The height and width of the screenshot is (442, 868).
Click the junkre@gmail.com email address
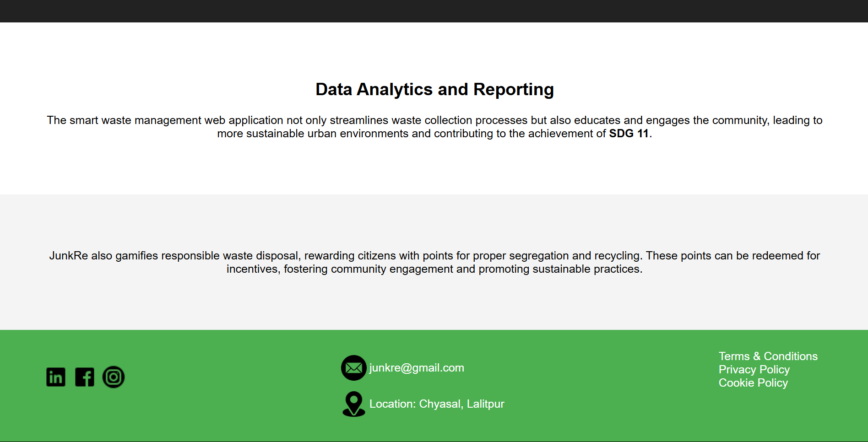click(x=417, y=368)
